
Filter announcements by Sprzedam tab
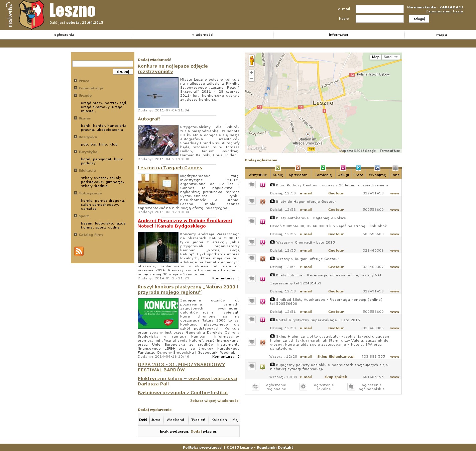click(298, 174)
